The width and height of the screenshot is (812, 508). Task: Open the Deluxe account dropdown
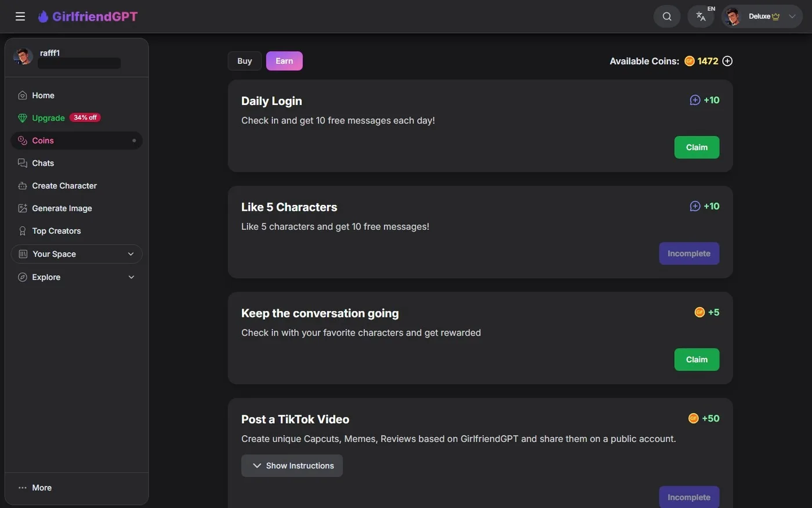point(762,16)
